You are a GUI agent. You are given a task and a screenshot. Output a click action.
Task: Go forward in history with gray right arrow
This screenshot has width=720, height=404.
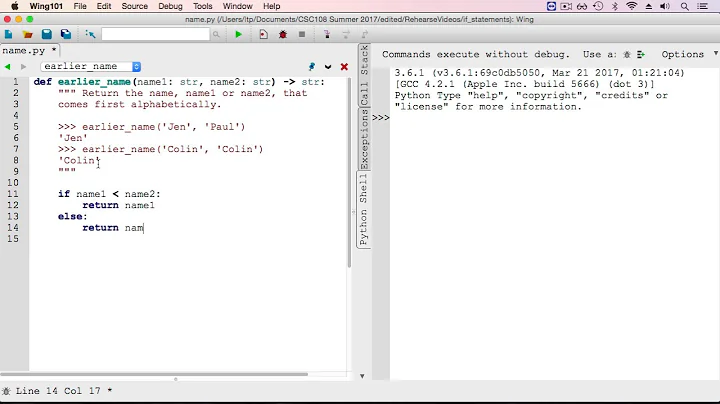(23, 67)
